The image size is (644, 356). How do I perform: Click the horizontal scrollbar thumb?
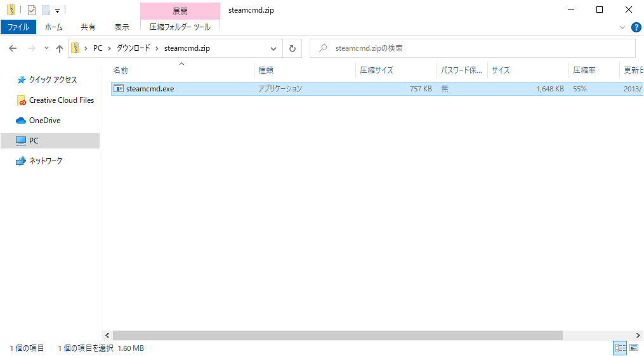338,336
